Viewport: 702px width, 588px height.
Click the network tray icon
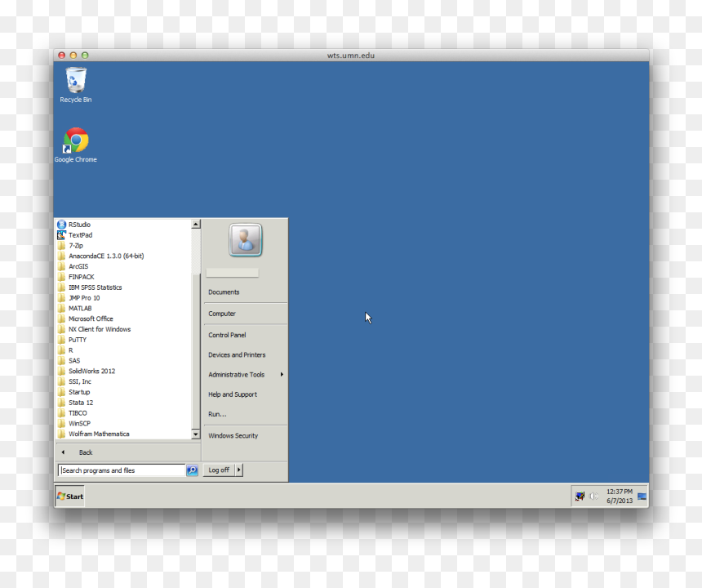point(580,497)
